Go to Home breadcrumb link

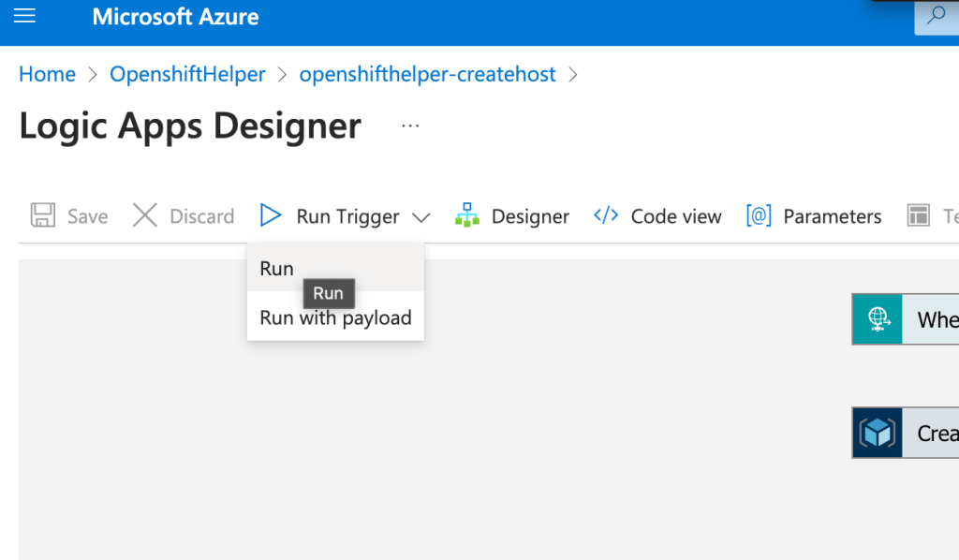tap(47, 74)
